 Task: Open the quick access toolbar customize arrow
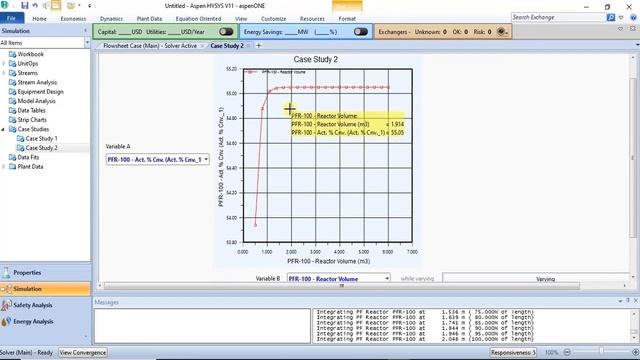click(x=89, y=6)
